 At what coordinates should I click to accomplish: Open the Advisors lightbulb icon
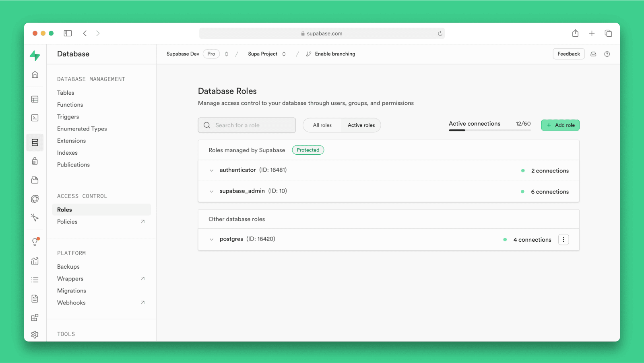(35, 242)
